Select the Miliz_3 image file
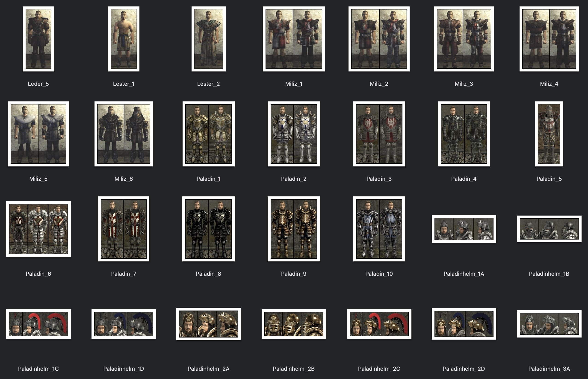 [x=464, y=39]
